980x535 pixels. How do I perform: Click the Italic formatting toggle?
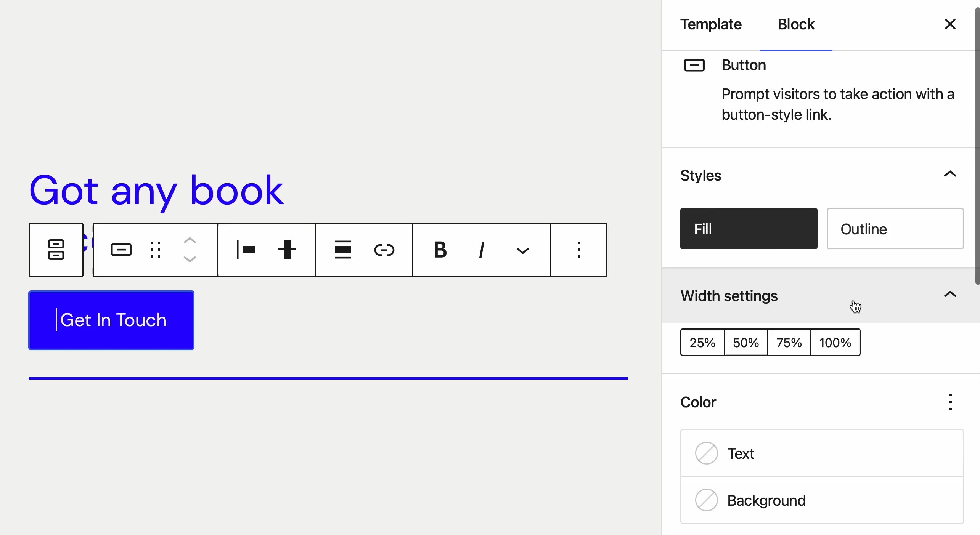[481, 250]
